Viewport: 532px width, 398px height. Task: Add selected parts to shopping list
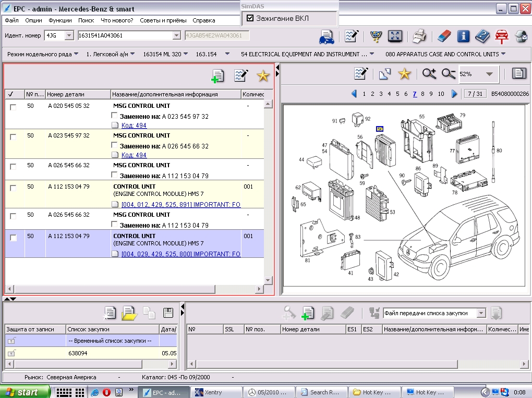click(x=217, y=76)
